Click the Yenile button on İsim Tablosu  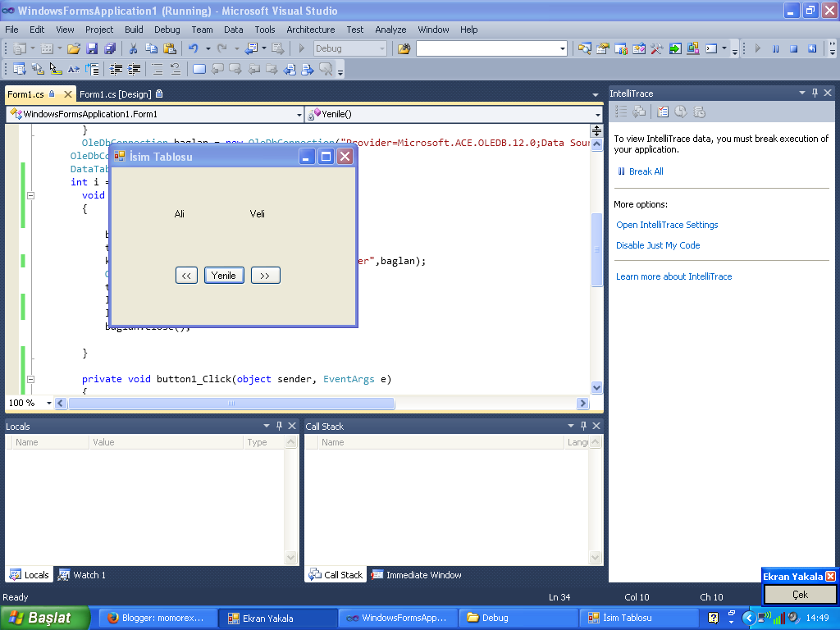tap(224, 275)
